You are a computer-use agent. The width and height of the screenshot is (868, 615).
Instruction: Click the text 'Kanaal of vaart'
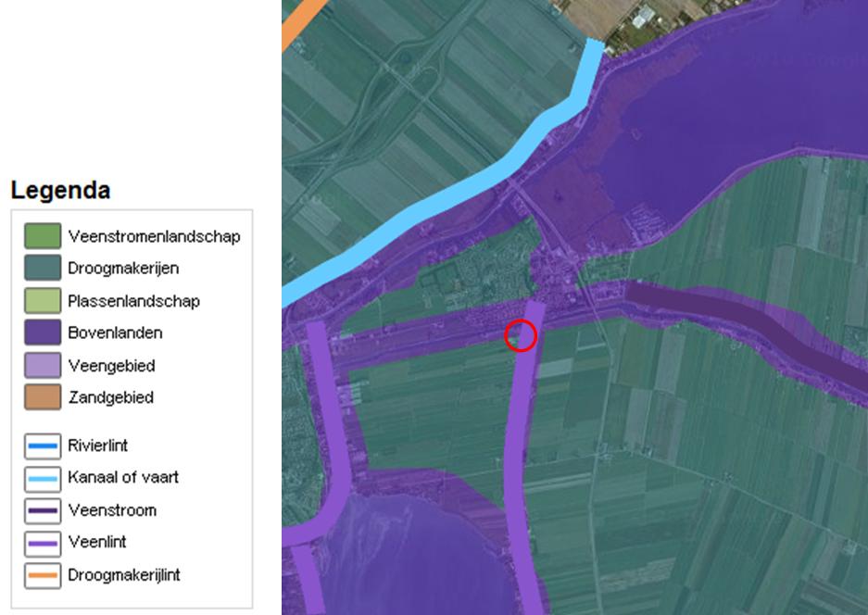(123, 477)
